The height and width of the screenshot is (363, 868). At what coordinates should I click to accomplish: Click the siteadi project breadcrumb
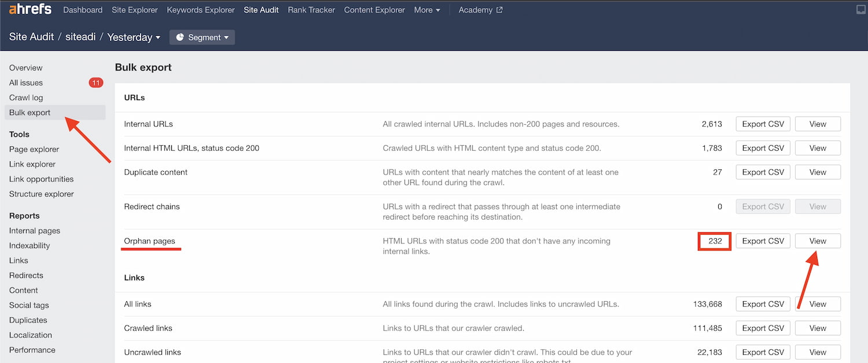[x=80, y=38]
